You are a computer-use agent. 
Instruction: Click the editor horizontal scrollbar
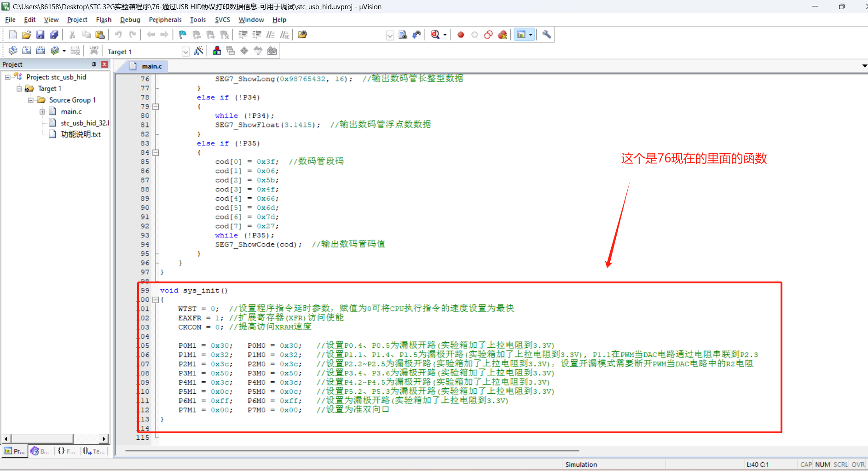(352, 451)
